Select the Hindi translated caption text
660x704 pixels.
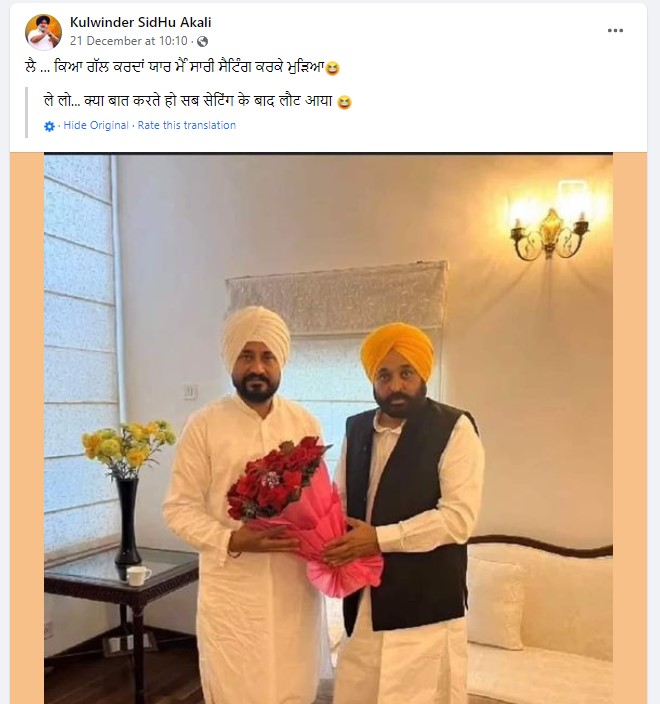[x=188, y=101]
